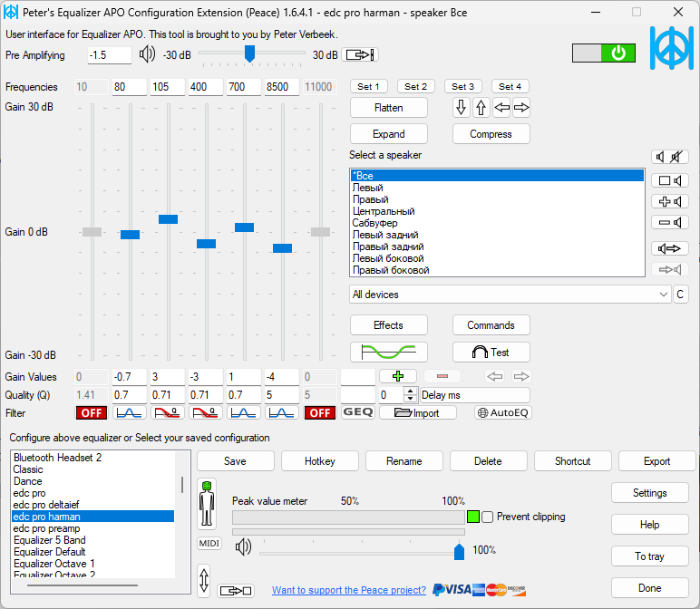
Task: Assign a Hotkey to the configuration
Action: (320, 461)
